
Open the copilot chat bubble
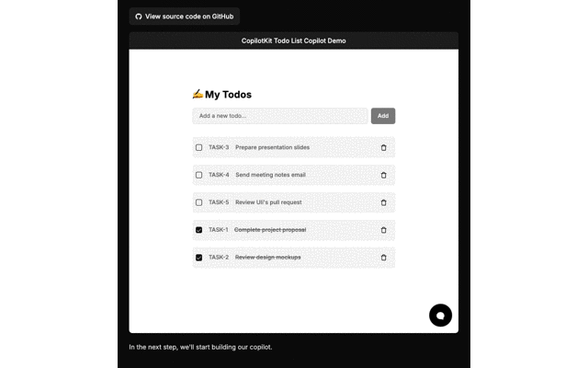[x=440, y=315]
